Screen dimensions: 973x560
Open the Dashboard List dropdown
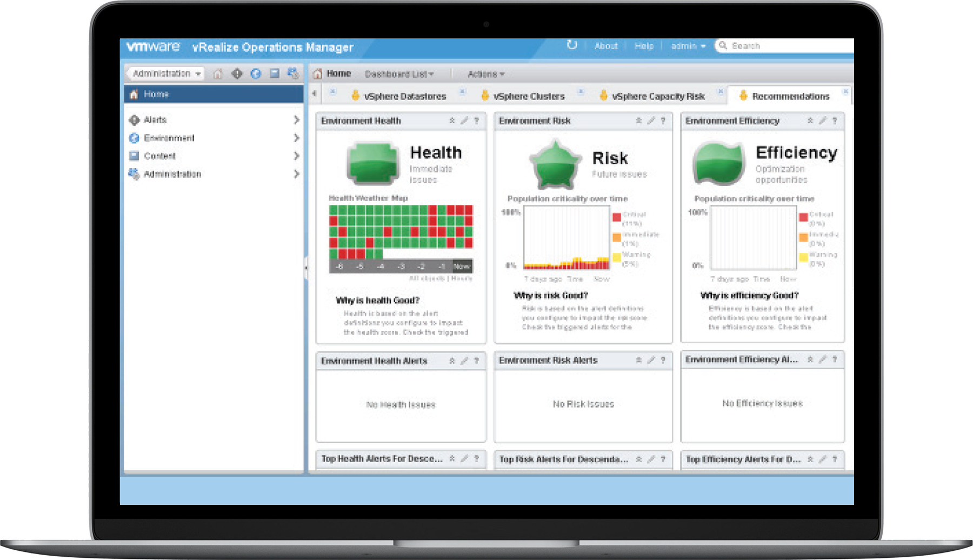tap(399, 74)
